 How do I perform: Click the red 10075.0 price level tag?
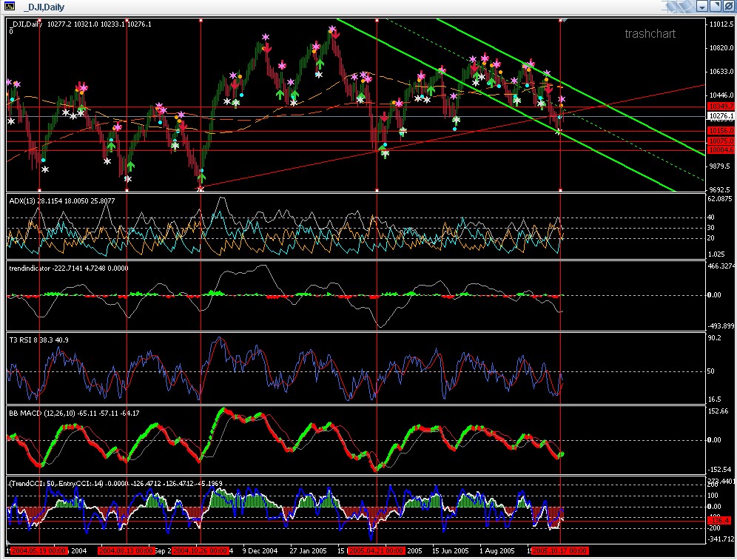tap(721, 141)
